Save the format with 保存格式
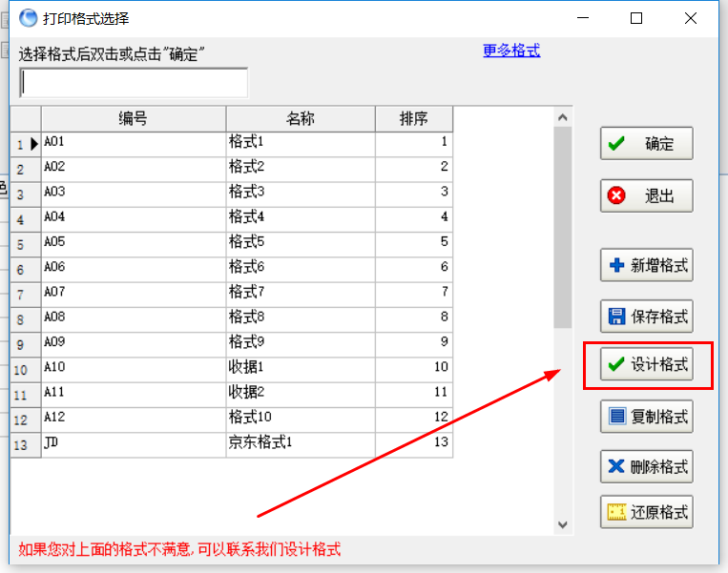Viewport: 728px width, 573px height. [x=646, y=317]
